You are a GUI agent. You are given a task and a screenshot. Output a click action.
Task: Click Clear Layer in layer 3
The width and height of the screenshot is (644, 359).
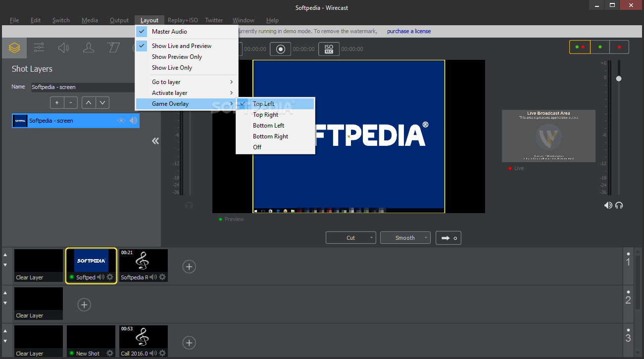(39, 342)
